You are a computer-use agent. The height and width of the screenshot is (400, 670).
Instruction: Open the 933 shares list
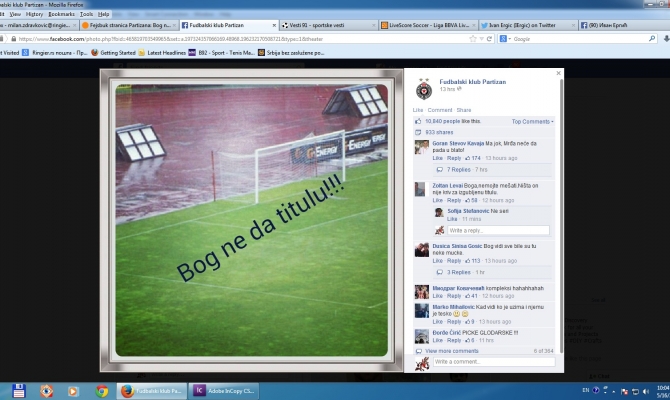[438, 132]
